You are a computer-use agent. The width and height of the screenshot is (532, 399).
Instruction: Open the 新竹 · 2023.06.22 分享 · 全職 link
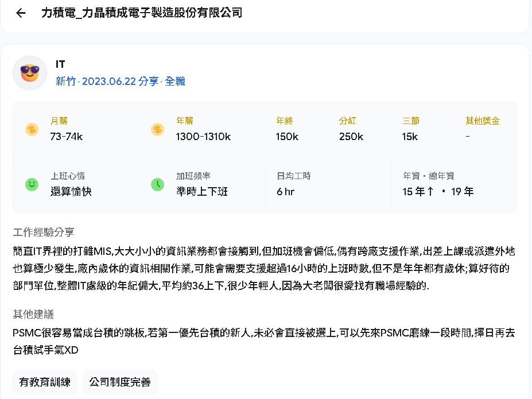coord(121,82)
